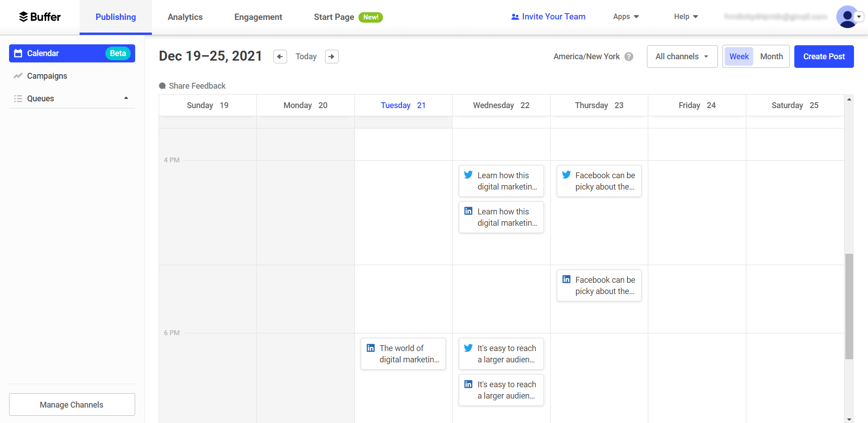Go to next week arrow
This screenshot has height=423, width=868.
[332, 57]
